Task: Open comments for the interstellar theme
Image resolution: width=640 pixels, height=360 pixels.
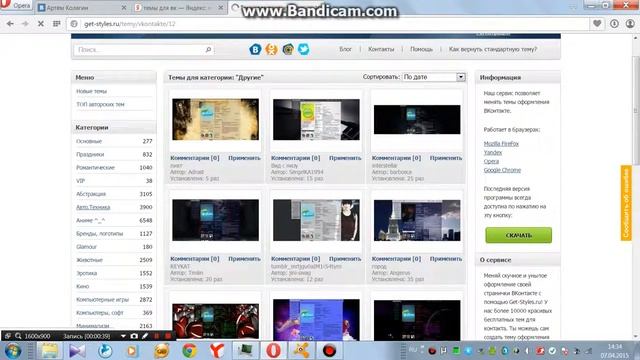Action: 396,158
